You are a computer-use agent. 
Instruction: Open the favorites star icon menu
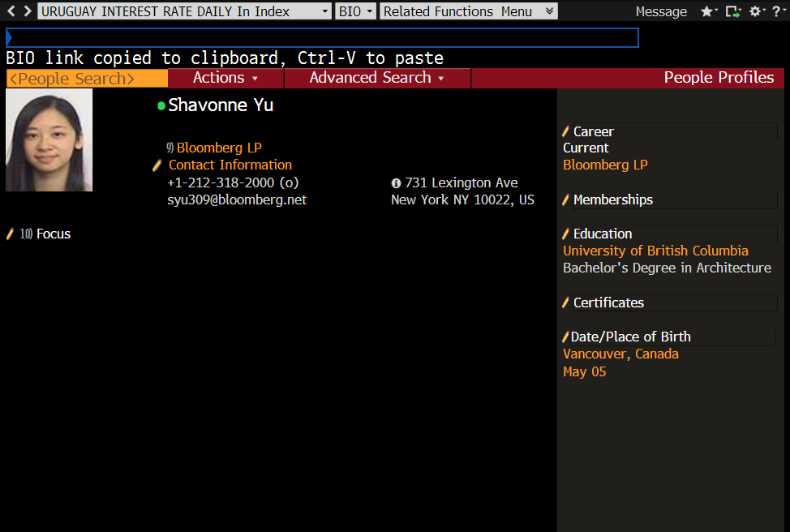click(709, 11)
